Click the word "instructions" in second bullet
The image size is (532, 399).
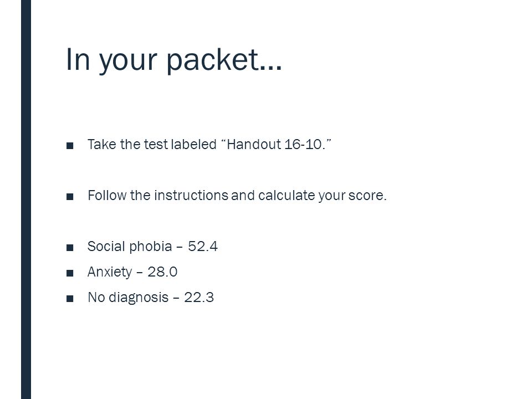pyautogui.click(x=191, y=196)
